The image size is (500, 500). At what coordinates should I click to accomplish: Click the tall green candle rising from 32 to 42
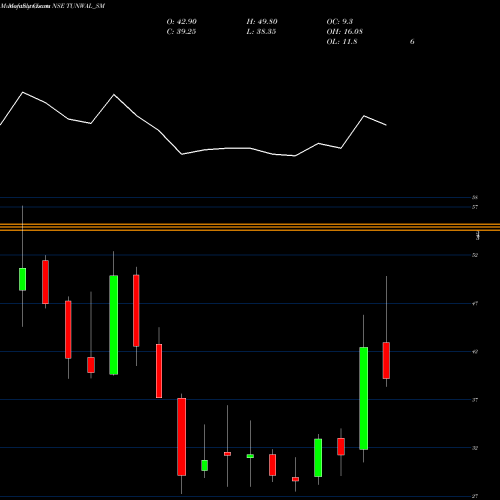(x=364, y=398)
